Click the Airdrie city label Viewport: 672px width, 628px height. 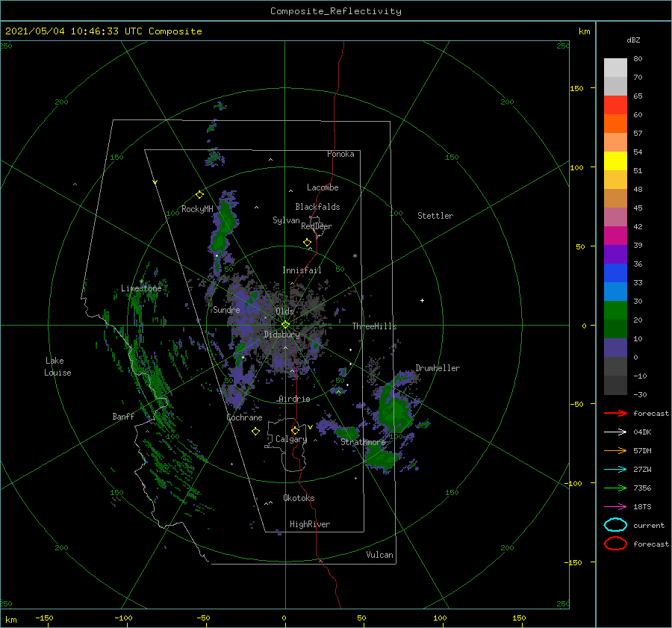(x=294, y=399)
